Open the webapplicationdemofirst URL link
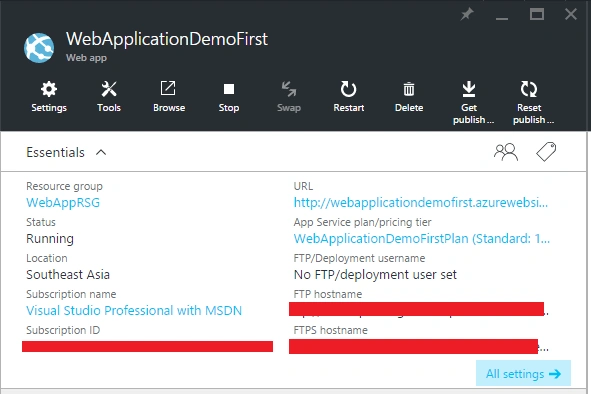This screenshot has height=394, width=591. tap(421, 203)
